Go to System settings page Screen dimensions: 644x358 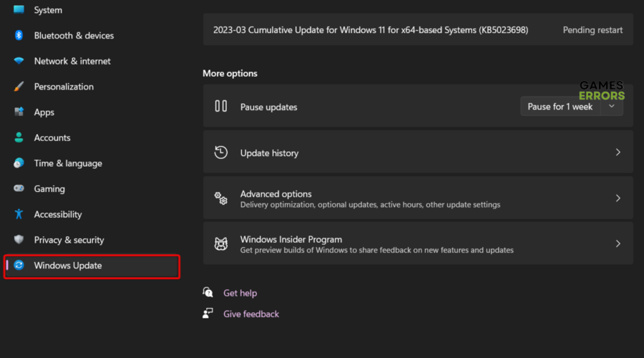(48, 10)
